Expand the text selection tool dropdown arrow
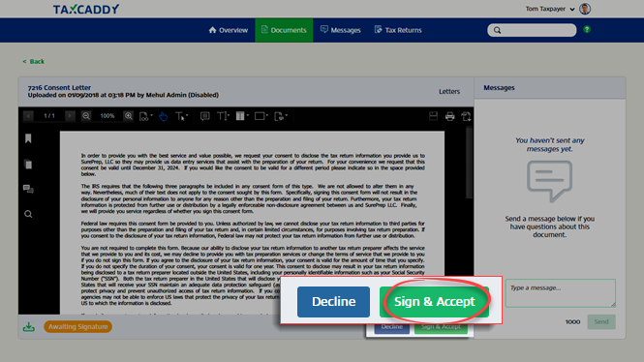644x362 pixels. tap(187, 116)
